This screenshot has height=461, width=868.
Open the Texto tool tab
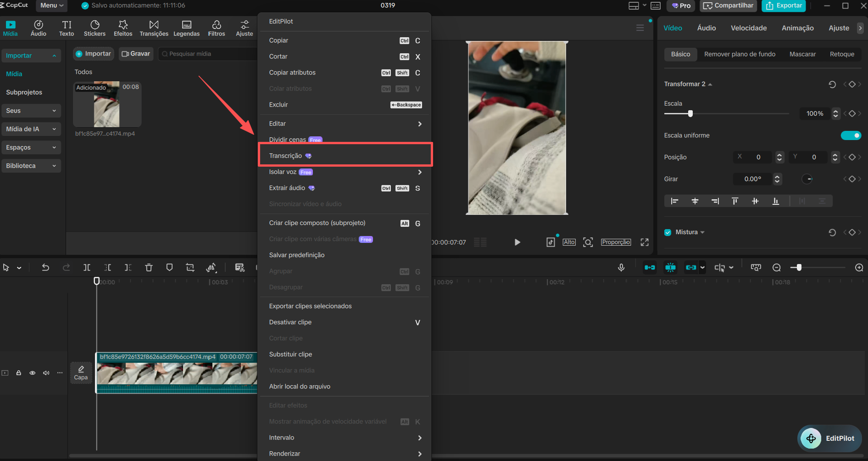pos(67,28)
